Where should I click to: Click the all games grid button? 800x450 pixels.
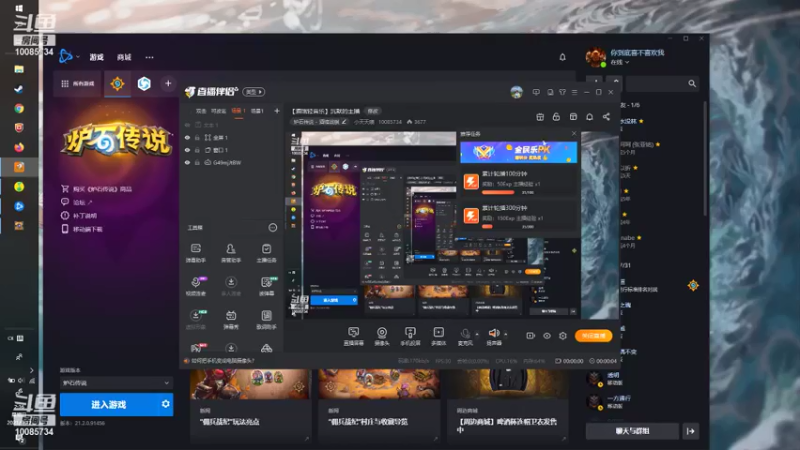(x=78, y=83)
